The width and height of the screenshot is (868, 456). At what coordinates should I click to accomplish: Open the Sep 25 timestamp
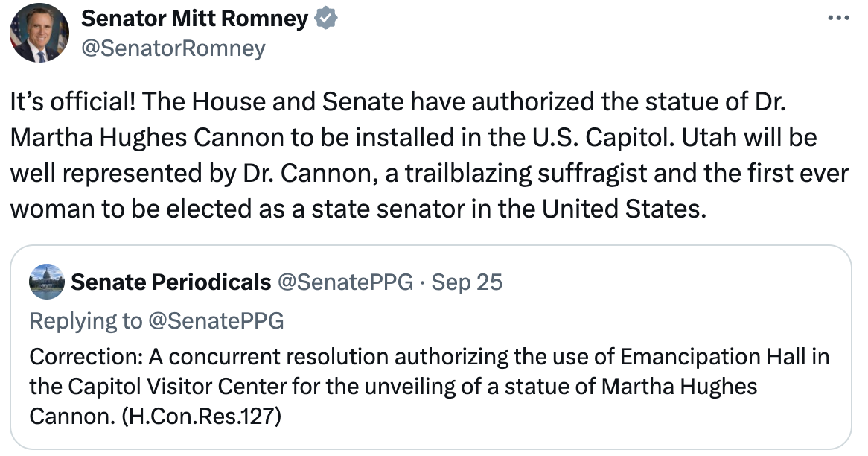click(x=467, y=282)
